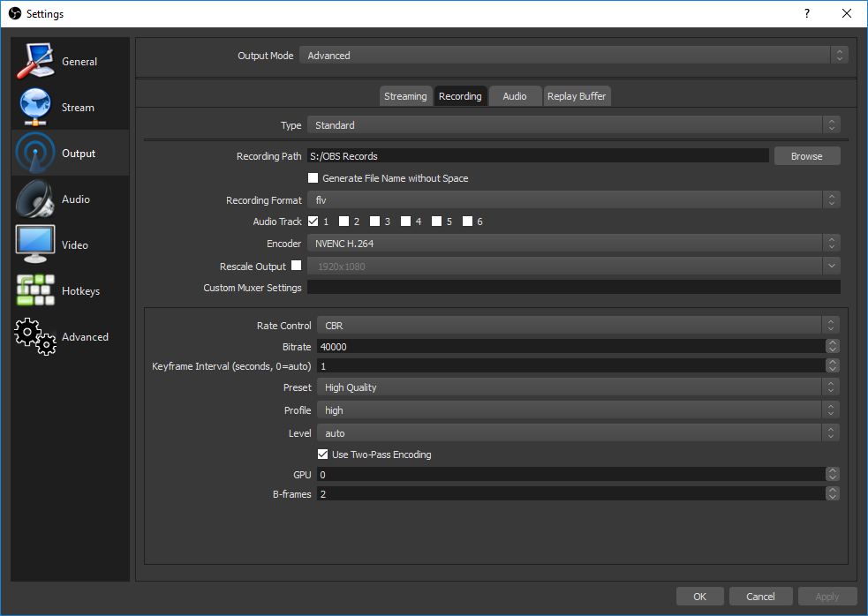Select General in the sidebar
Screen dimensions: 868x616
click(x=79, y=62)
